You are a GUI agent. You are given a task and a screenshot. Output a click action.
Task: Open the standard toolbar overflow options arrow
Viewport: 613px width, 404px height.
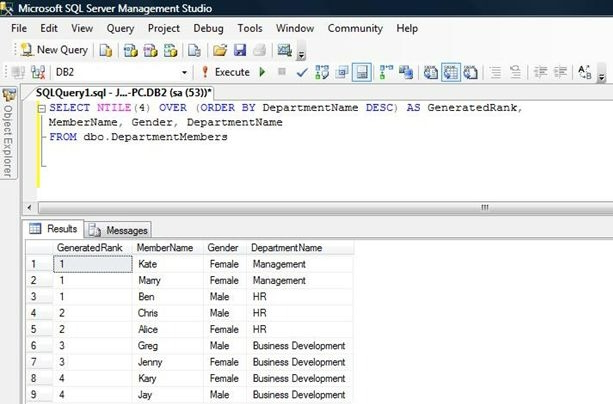point(301,52)
